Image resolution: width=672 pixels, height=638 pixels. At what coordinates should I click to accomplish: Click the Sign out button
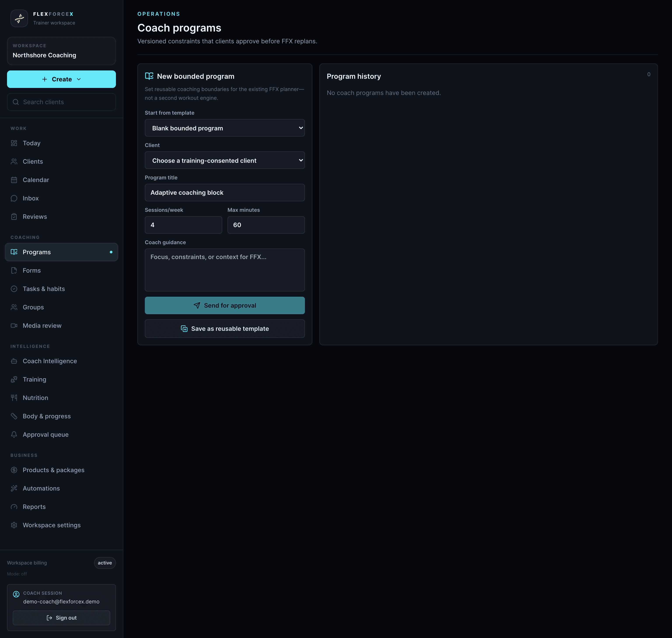61,618
